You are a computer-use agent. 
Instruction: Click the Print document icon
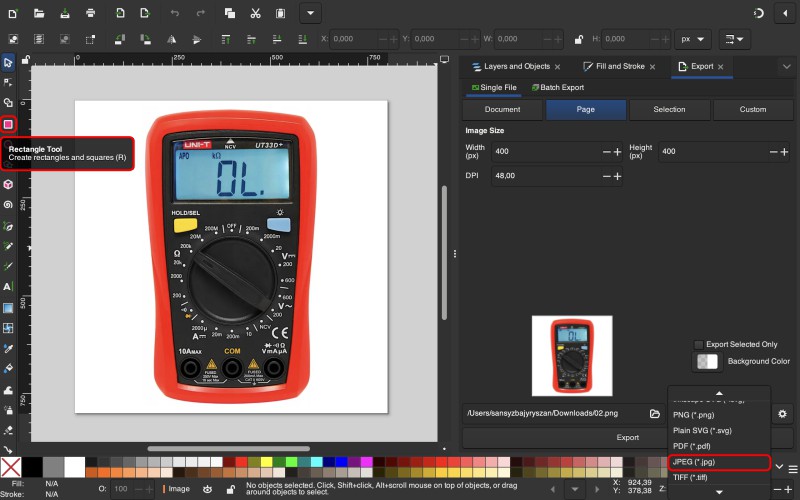[x=91, y=13]
